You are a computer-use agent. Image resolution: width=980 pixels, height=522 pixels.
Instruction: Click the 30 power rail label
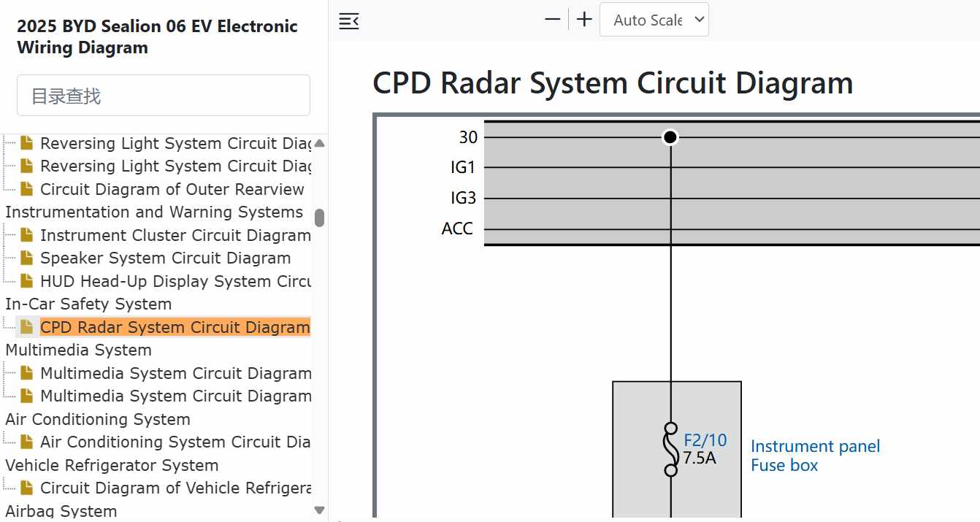click(468, 137)
